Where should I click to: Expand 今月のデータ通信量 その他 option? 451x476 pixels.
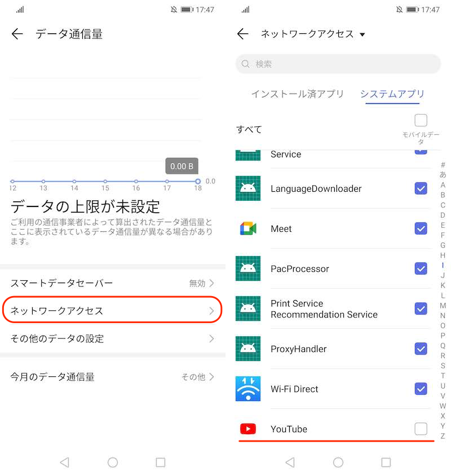coord(198,377)
